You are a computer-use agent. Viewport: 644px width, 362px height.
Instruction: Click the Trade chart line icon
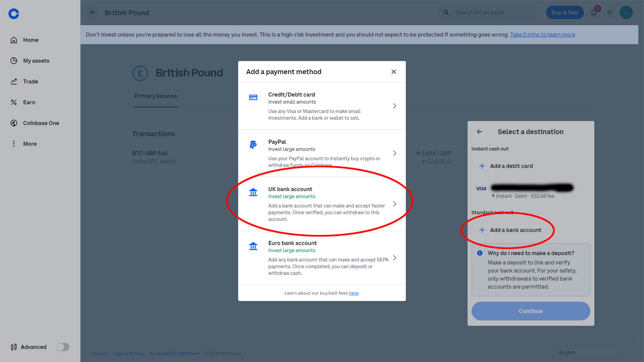[x=14, y=82]
